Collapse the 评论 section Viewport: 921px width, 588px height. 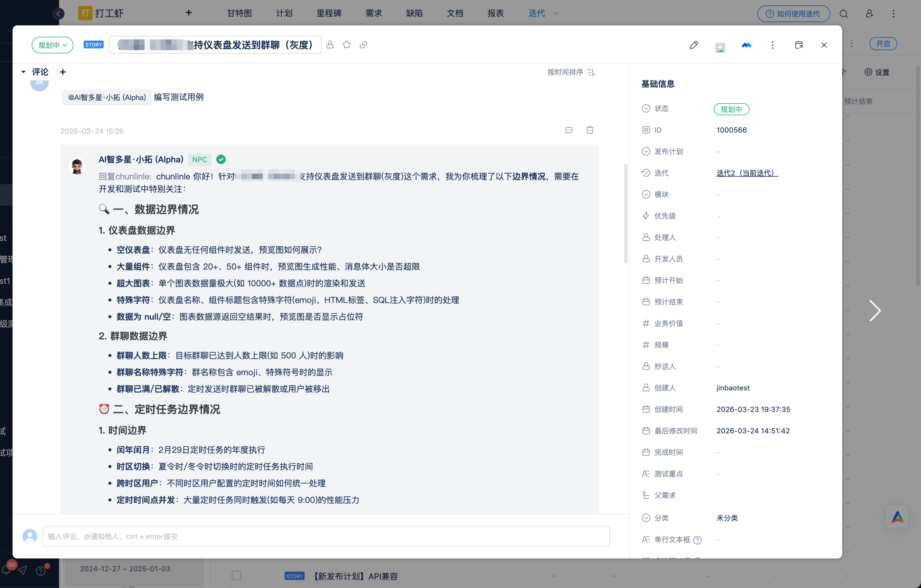click(x=23, y=72)
